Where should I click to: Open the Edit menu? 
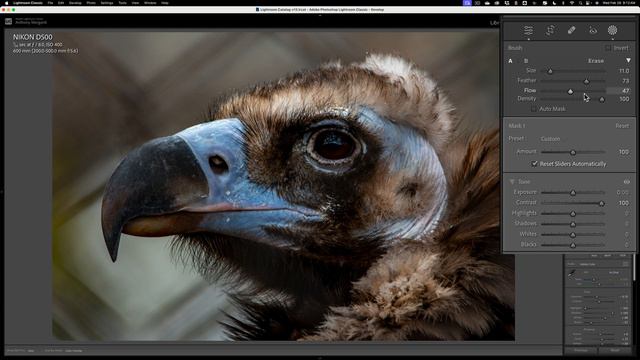pyautogui.click(x=61, y=3)
